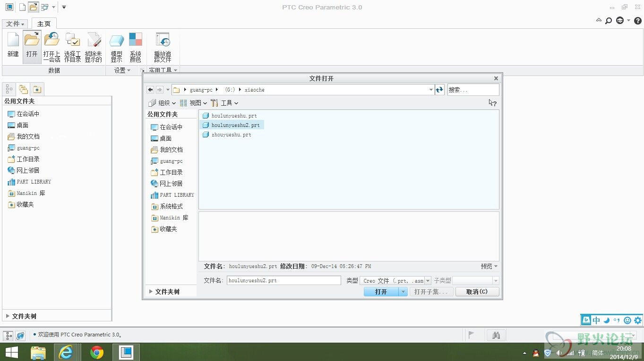Switch to the favorites navigator tab

(x=37, y=89)
